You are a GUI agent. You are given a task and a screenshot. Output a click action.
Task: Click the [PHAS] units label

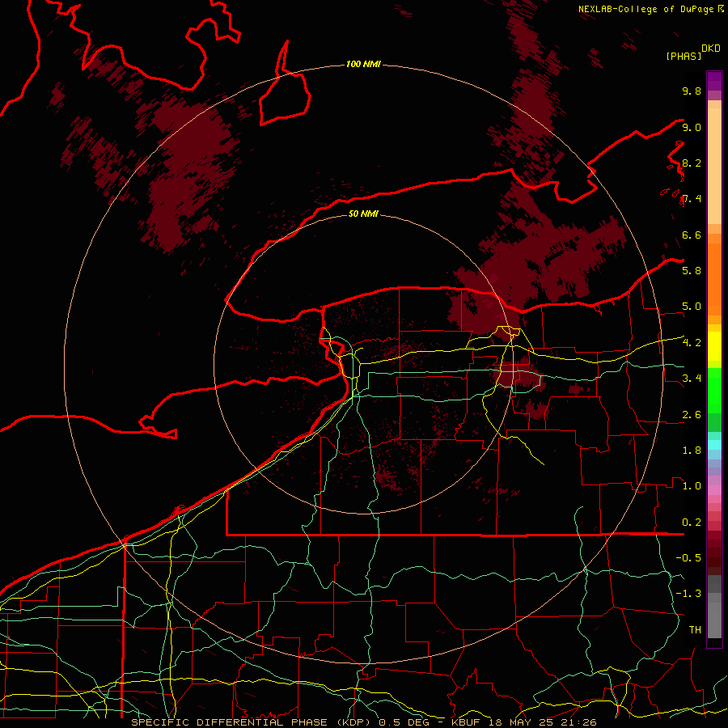(684, 56)
